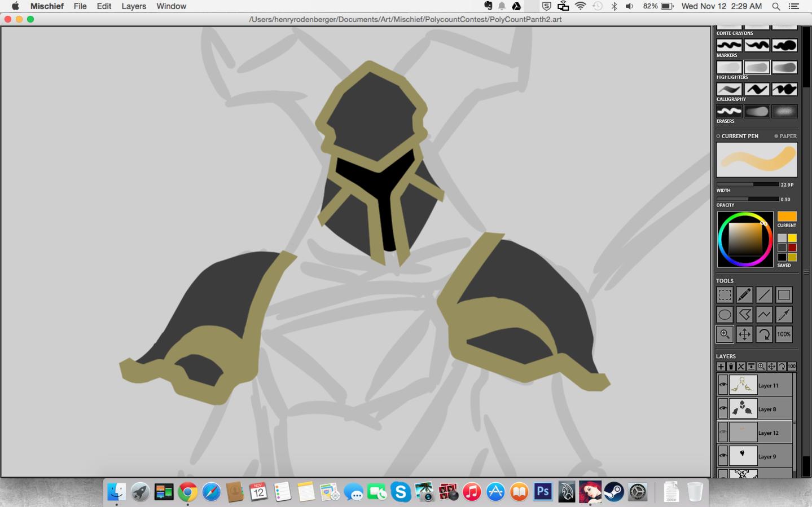Choose the third speckled eraser preset
812x507 pixels.
point(784,111)
